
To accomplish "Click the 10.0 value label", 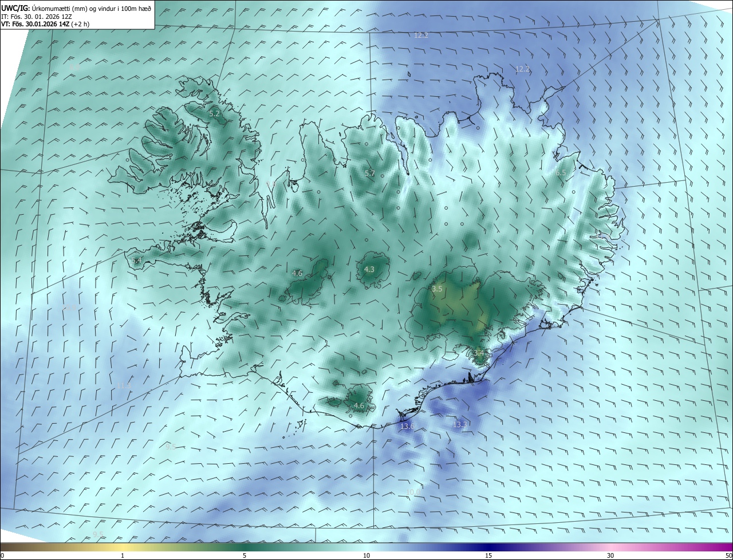I will click(x=413, y=492).
